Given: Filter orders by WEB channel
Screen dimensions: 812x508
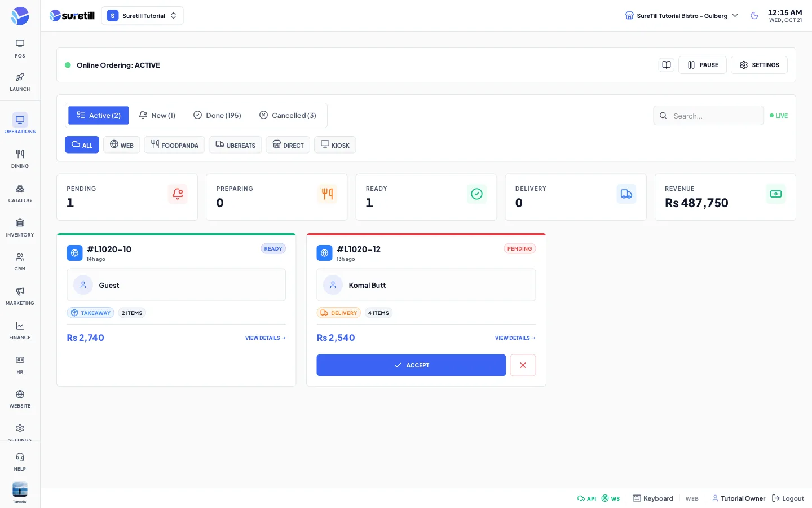Looking at the screenshot, I should (x=121, y=144).
